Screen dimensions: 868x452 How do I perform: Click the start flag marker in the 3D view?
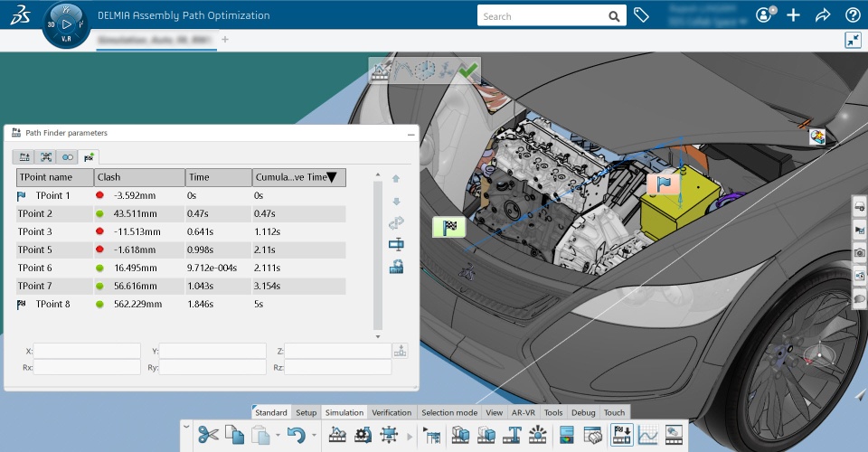pyautogui.click(x=663, y=184)
